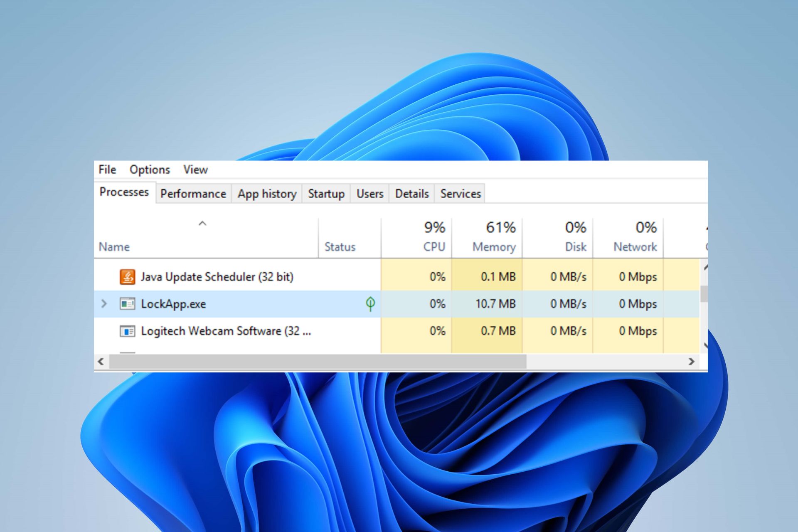798x532 pixels.
Task: Click the Java Update Scheduler program icon
Action: 127,276
